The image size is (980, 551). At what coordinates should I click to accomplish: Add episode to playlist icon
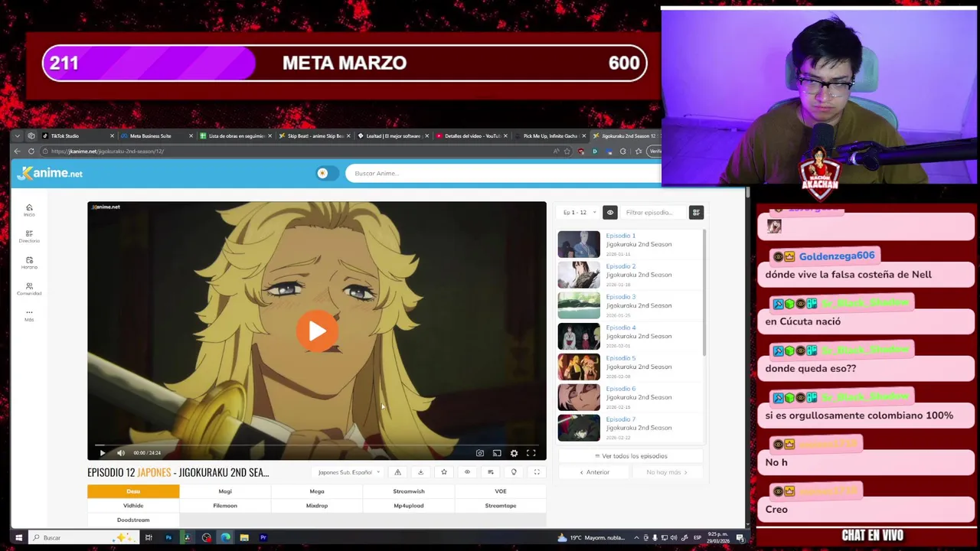(490, 472)
